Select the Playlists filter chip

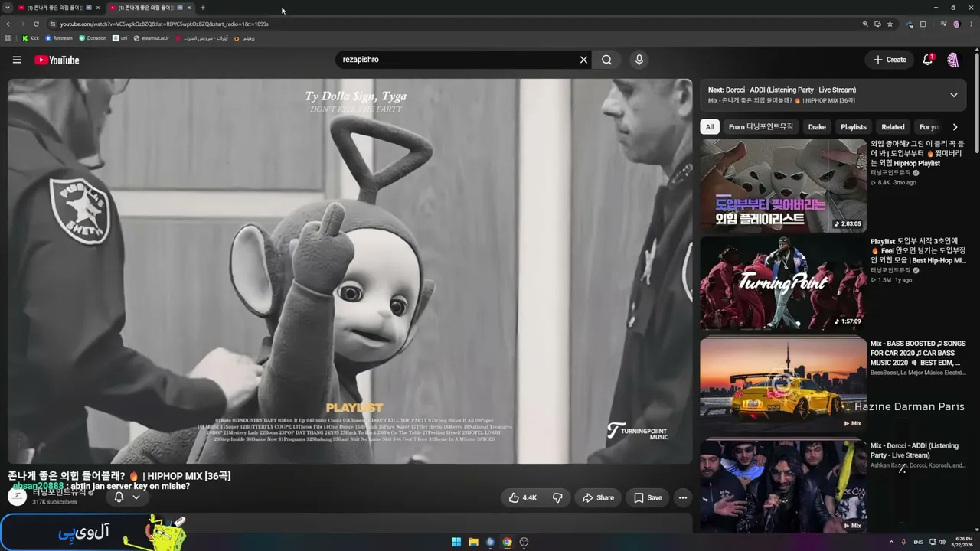pyautogui.click(x=854, y=127)
